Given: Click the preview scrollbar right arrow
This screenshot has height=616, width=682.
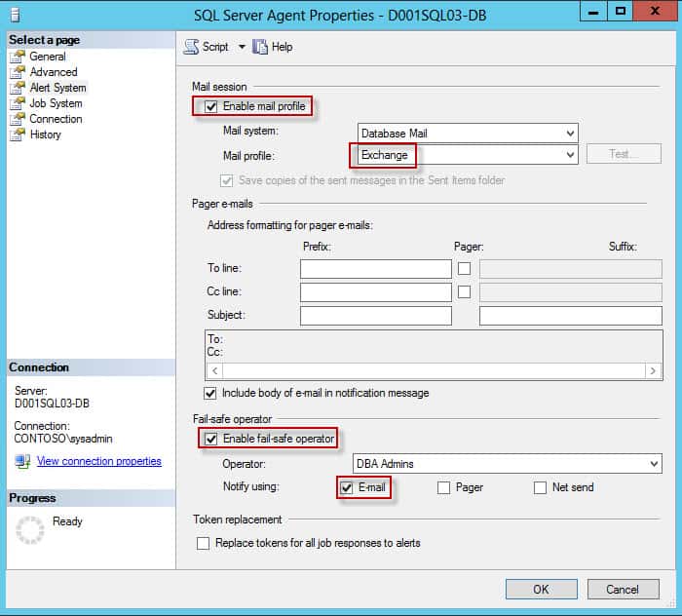Looking at the screenshot, I should point(653,371).
